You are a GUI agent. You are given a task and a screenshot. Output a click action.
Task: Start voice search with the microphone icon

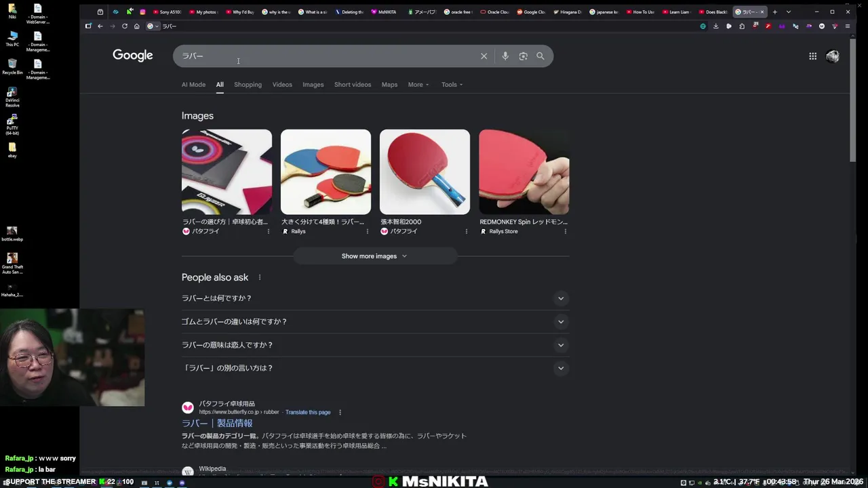coord(505,56)
